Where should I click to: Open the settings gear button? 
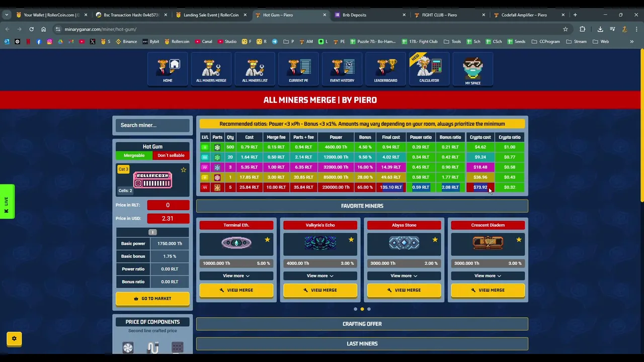(x=14, y=339)
